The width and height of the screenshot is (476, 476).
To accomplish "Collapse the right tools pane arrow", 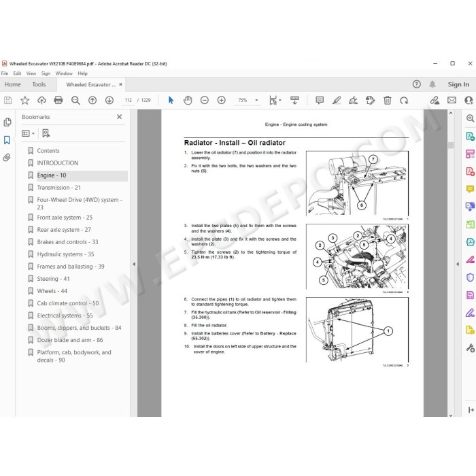I will (458, 264).
